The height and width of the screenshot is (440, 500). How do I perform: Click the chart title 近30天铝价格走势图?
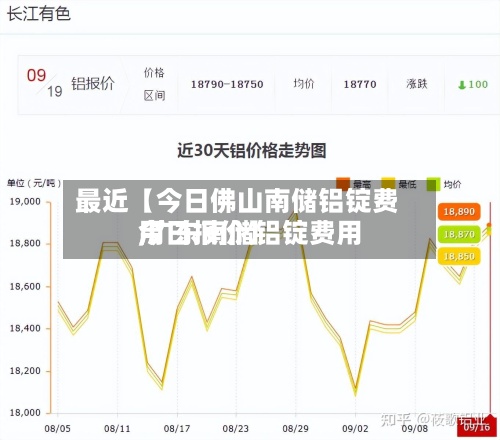coord(252,151)
